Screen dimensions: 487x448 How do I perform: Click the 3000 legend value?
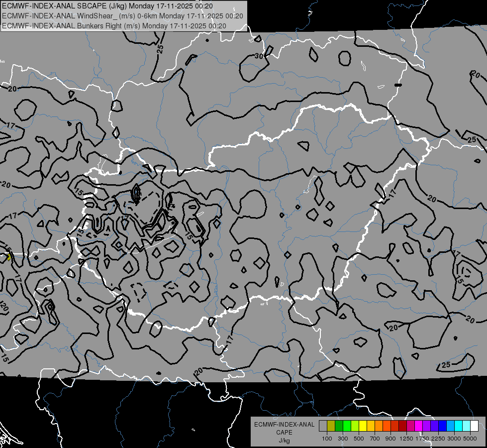[454, 439]
